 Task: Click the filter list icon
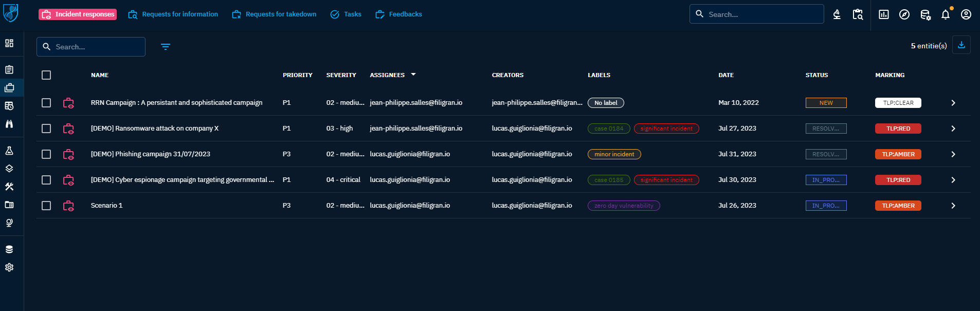click(165, 47)
